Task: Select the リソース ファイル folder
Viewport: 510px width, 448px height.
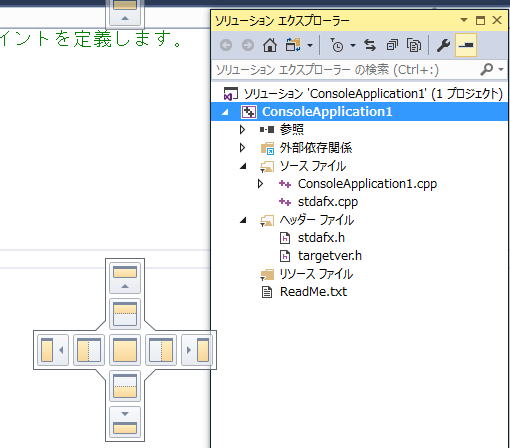Action: [x=316, y=274]
